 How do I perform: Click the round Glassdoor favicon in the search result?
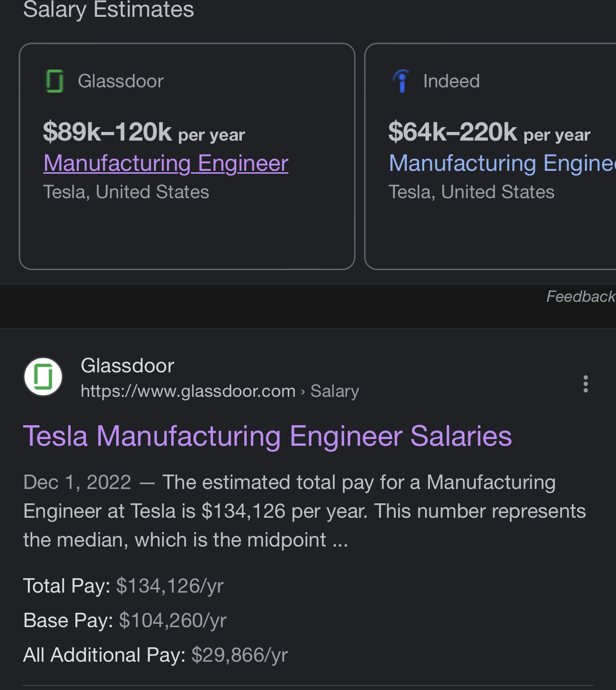point(43,377)
